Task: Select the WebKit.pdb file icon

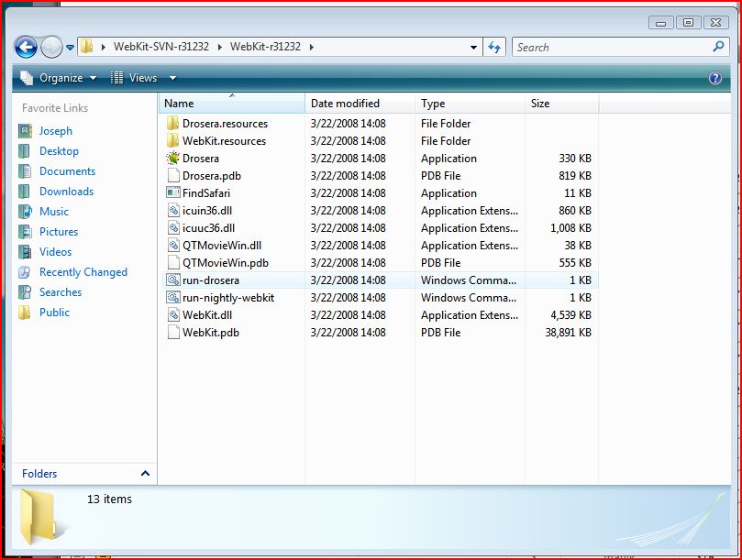Action: [173, 333]
